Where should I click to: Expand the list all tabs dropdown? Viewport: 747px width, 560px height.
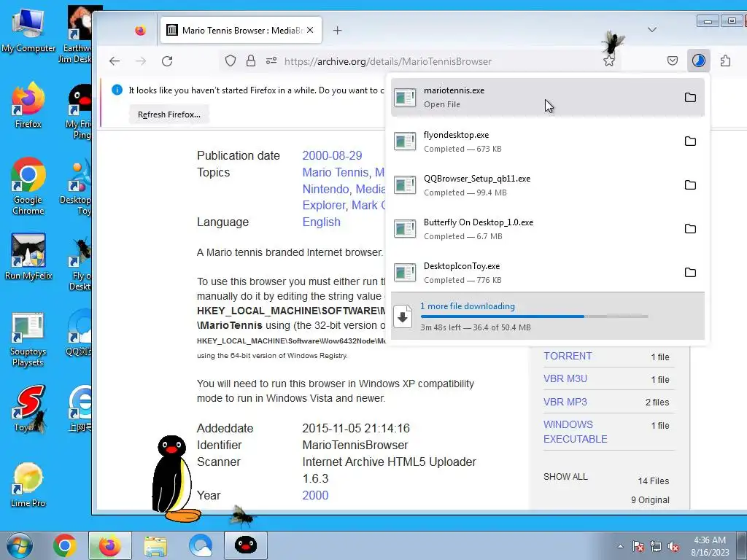pos(652,30)
